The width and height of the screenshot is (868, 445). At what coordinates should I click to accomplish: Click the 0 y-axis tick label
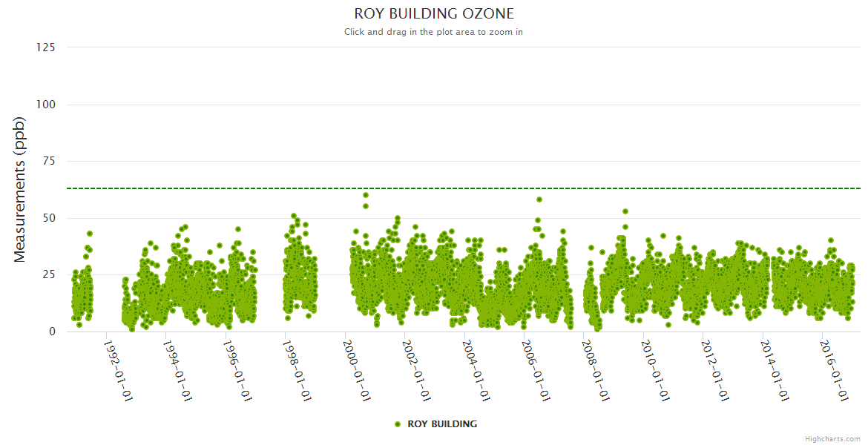pyautogui.click(x=52, y=332)
